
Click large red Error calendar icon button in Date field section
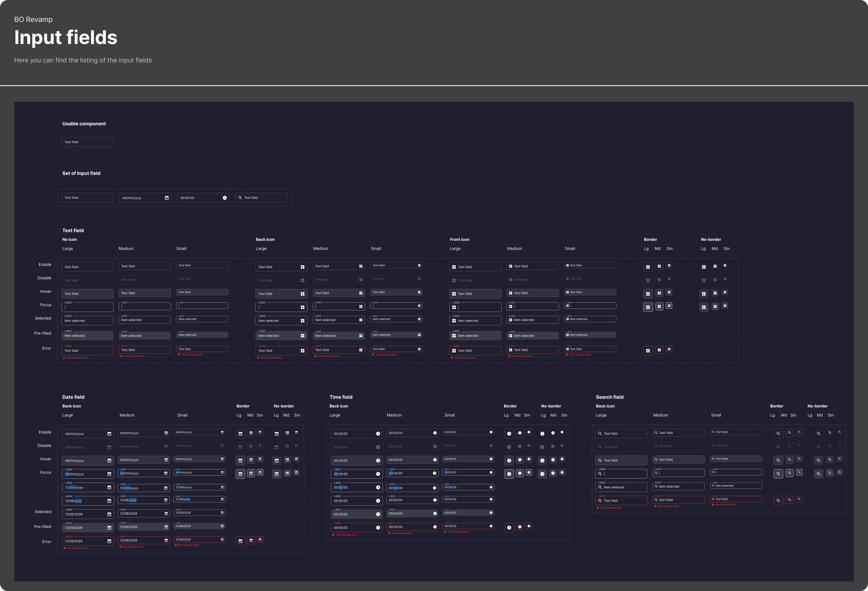point(240,541)
